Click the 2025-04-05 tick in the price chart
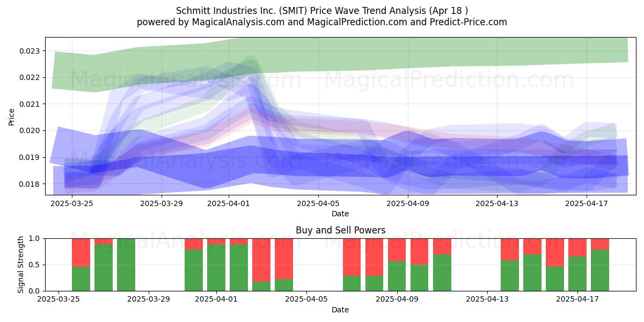Viewport: 644px width, 322px height. click(318, 203)
